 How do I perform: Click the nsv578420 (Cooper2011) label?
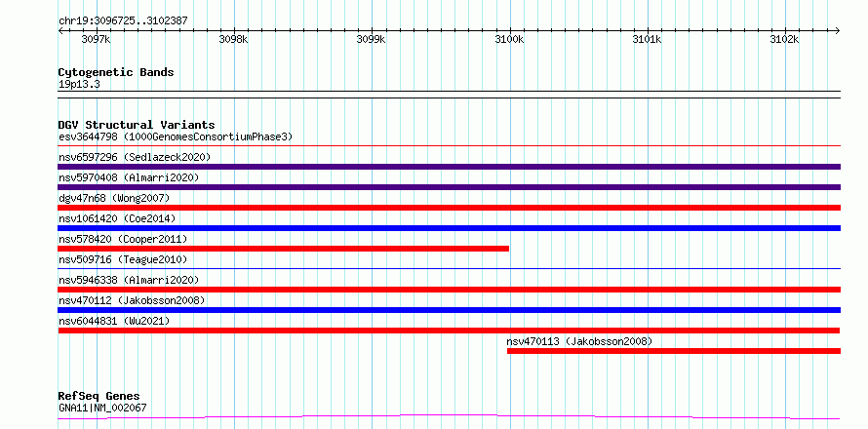click(x=123, y=239)
